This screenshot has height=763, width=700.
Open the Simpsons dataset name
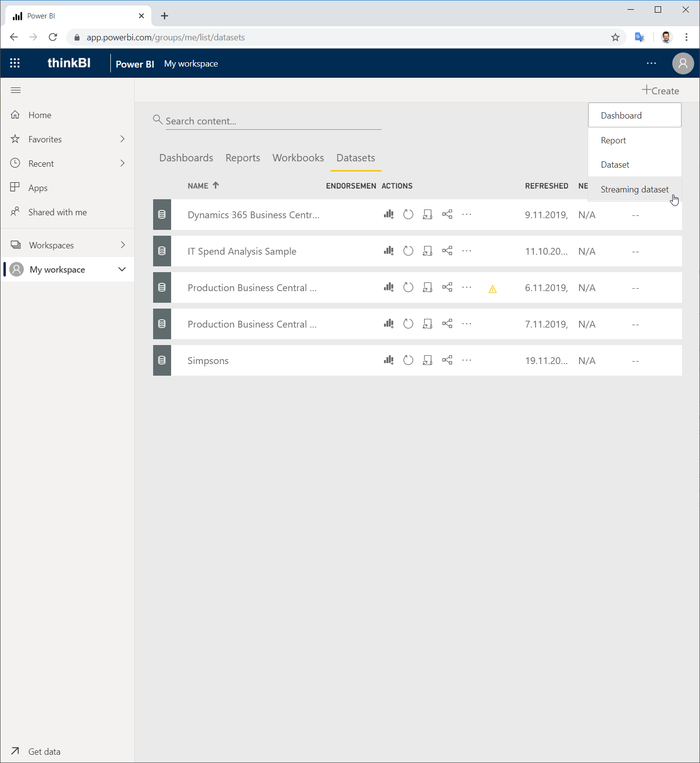point(208,361)
